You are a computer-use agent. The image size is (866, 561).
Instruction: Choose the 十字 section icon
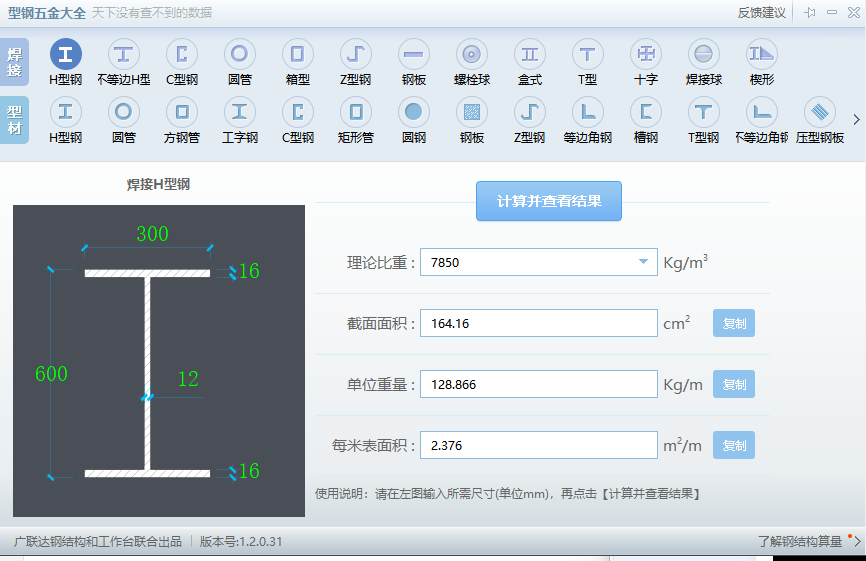coord(646,54)
